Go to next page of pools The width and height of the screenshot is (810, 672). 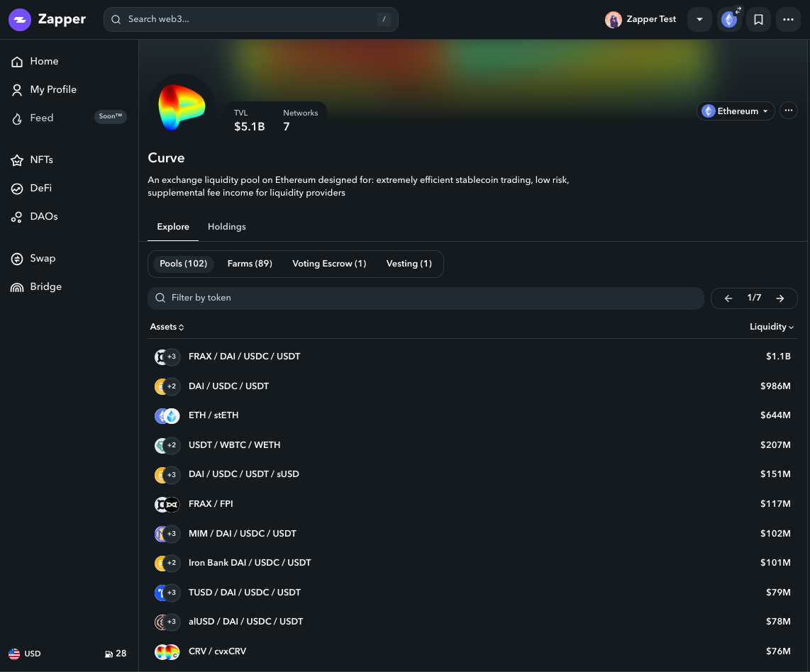(780, 298)
